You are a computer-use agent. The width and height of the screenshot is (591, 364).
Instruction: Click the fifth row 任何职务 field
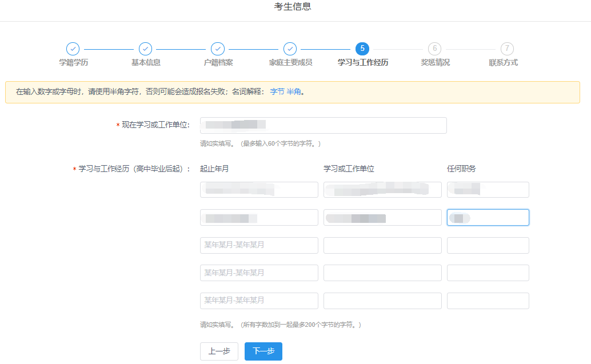coord(488,301)
